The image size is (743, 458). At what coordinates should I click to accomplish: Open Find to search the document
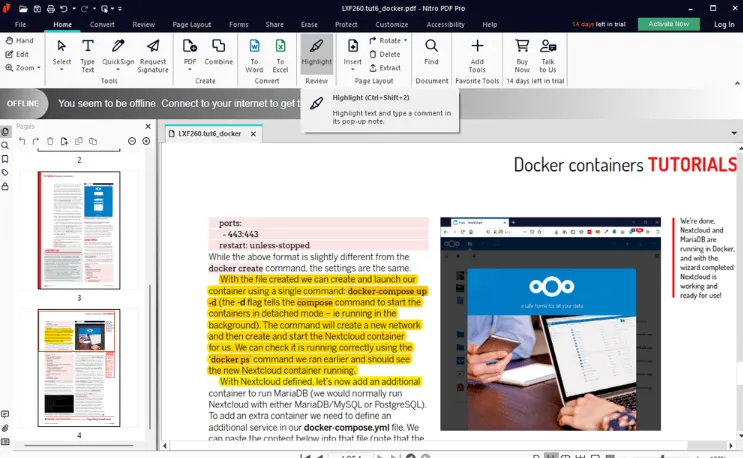[431, 52]
